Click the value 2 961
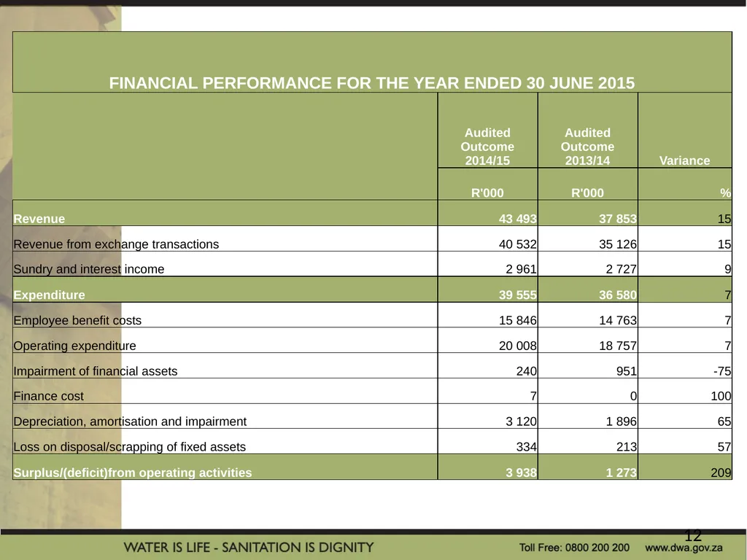 pyautogui.click(x=521, y=269)
